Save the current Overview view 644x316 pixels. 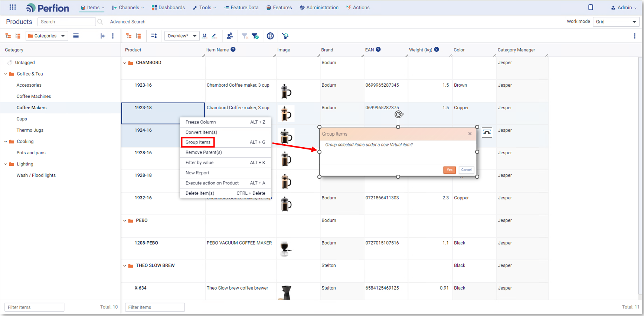(205, 36)
